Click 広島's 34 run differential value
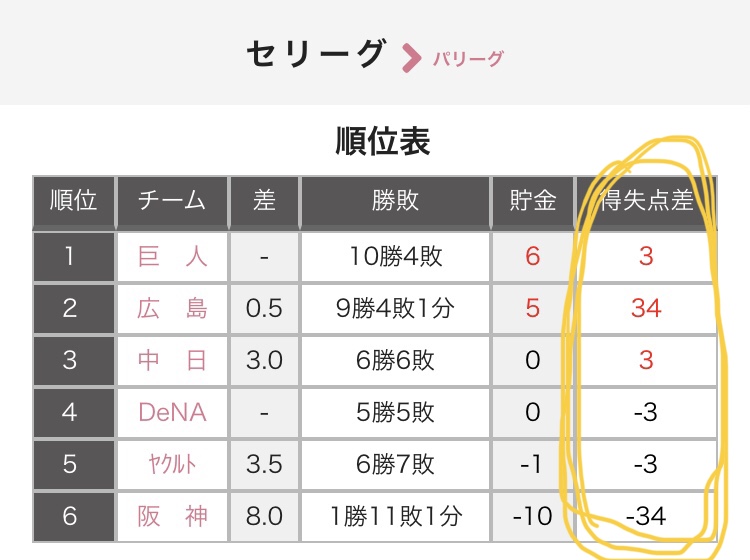This screenshot has height=560, width=750. tap(646, 308)
